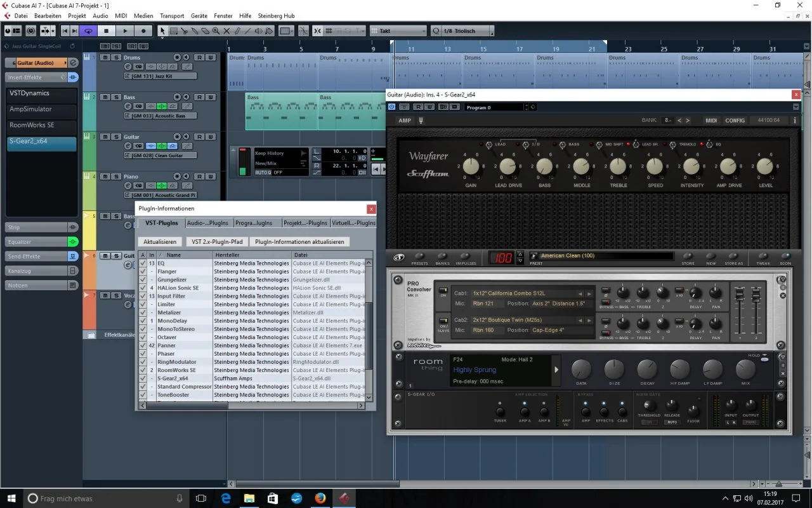Open the tuner icon next to AMP
The image size is (812, 508).
pyautogui.click(x=421, y=121)
